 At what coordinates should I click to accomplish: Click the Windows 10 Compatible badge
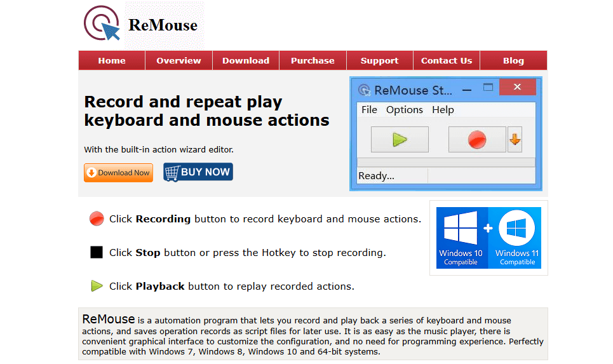click(461, 238)
